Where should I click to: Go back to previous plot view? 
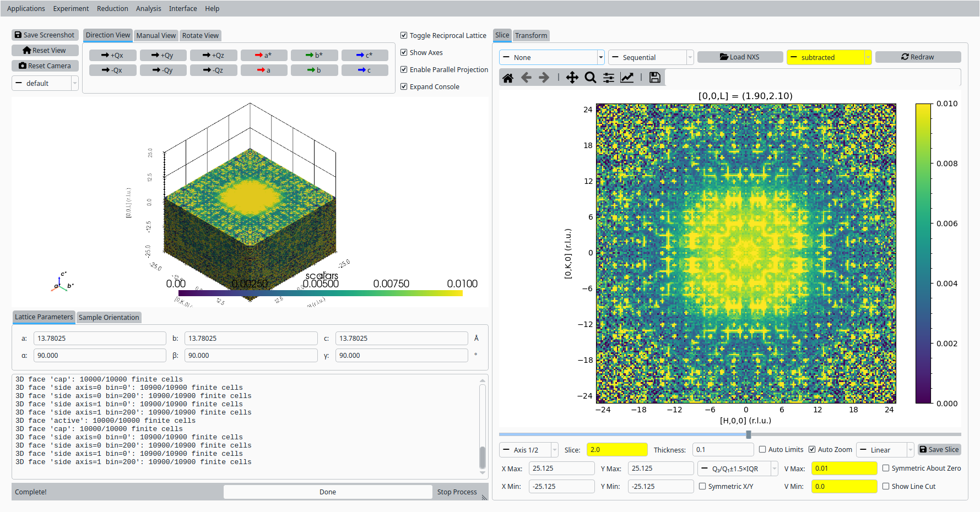coord(526,78)
